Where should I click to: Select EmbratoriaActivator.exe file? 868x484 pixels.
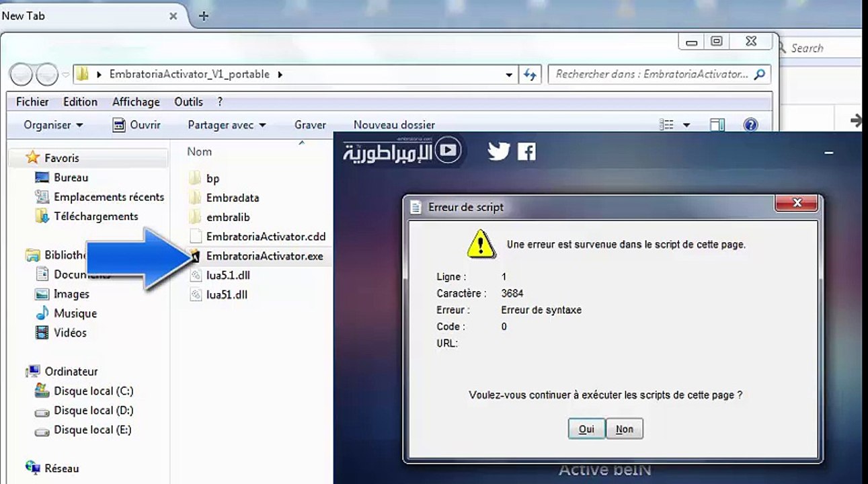pos(265,256)
